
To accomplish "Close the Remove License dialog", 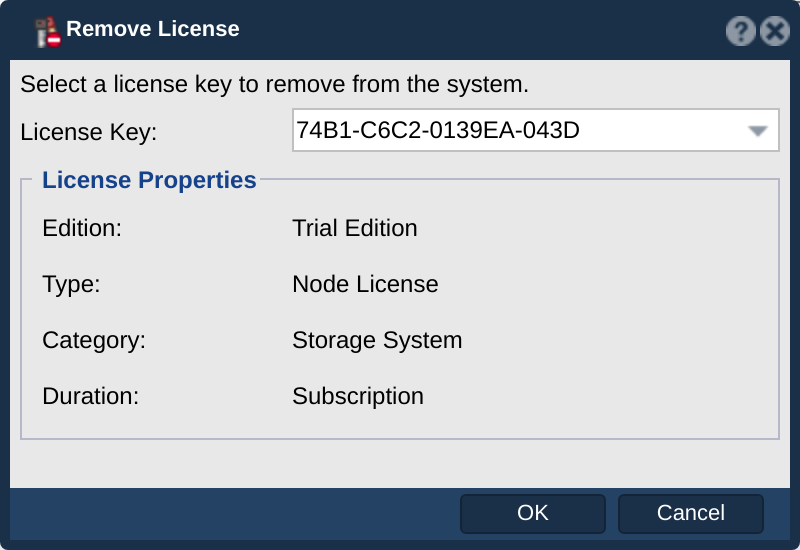I will point(774,31).
